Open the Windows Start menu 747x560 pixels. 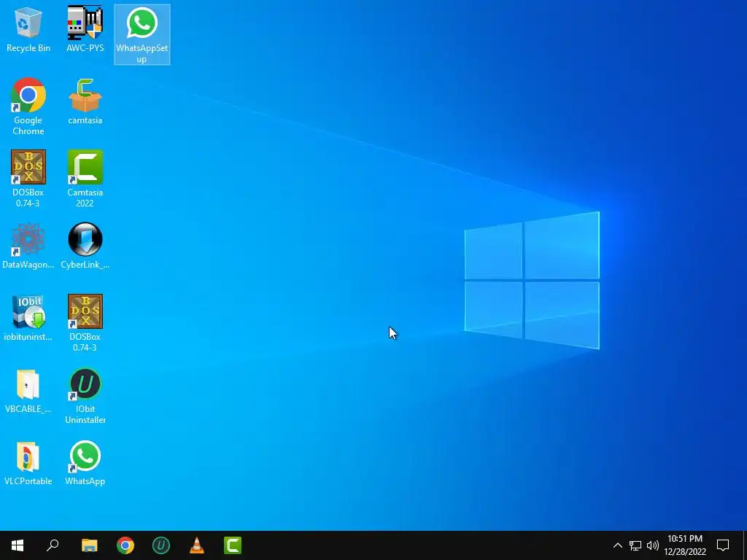point(18,545)
